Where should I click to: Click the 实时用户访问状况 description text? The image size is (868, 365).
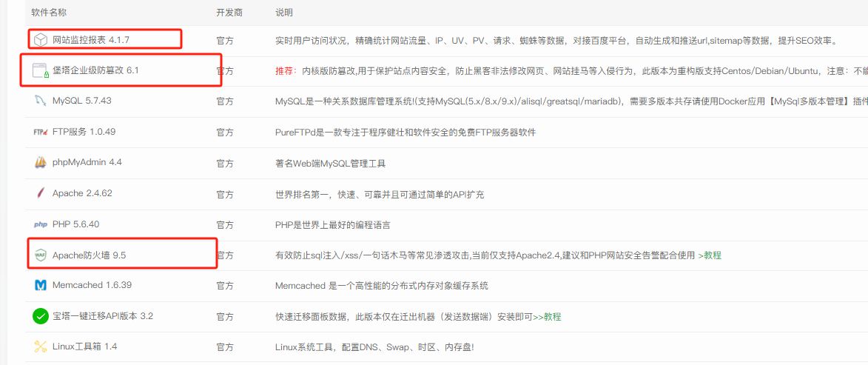[558, 40]
